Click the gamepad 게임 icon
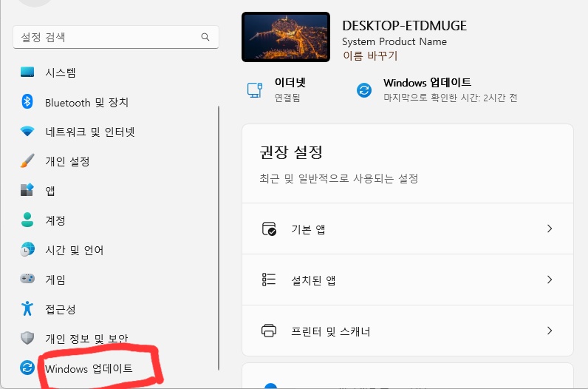Image resolution: width=588 pixels, height=389 pixels. pyautogui.click(x=27, y=279)
